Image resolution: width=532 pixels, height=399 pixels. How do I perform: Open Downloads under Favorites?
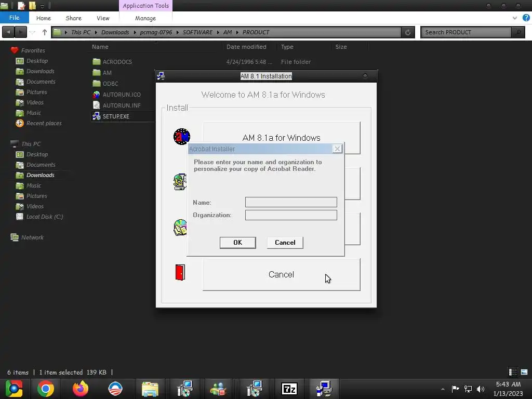(41, 71)
